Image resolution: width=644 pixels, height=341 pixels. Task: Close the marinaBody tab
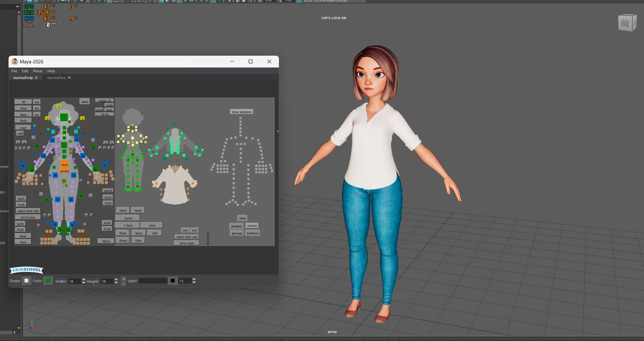(x=36, y=78)
